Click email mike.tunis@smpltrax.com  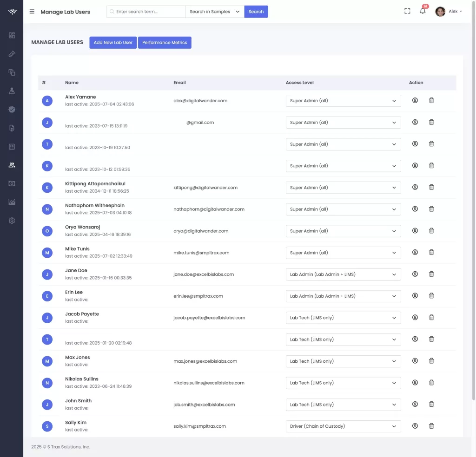(x=201, y=253)
